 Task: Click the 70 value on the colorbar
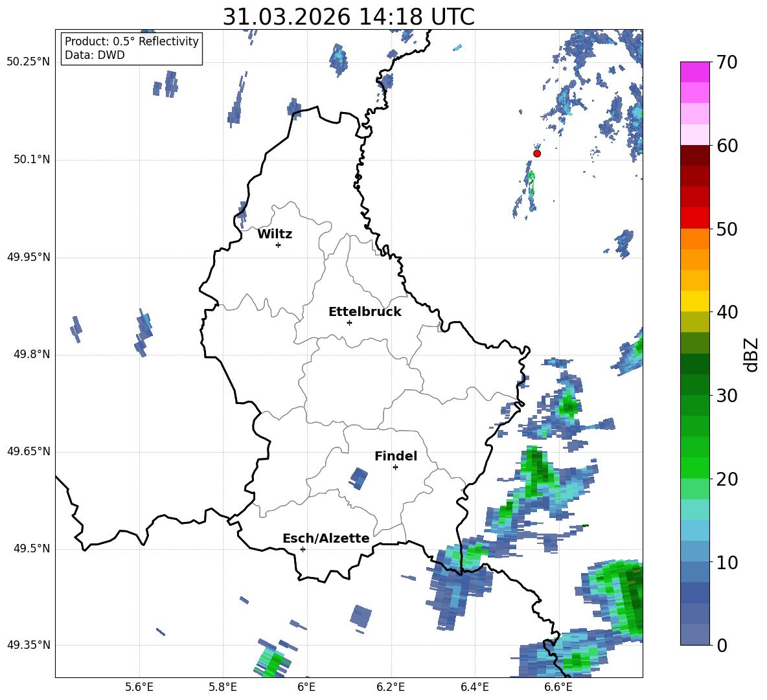[727, 62]
